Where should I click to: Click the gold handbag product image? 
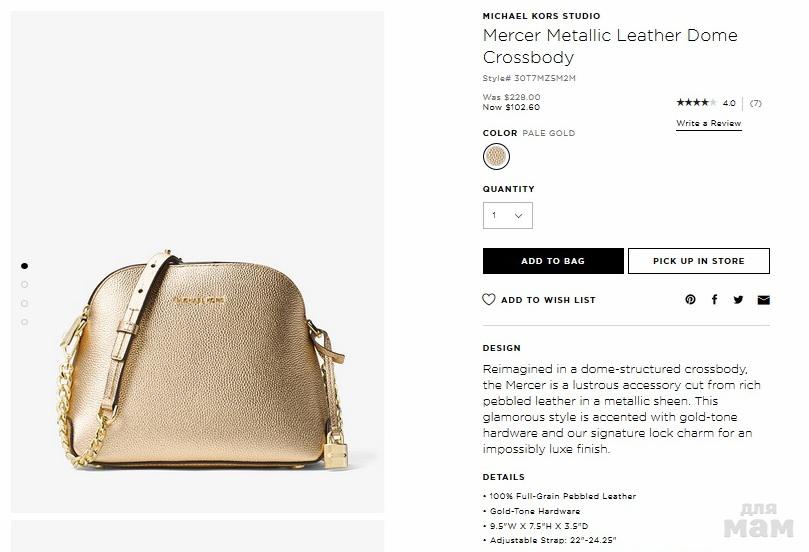(200, 360)
